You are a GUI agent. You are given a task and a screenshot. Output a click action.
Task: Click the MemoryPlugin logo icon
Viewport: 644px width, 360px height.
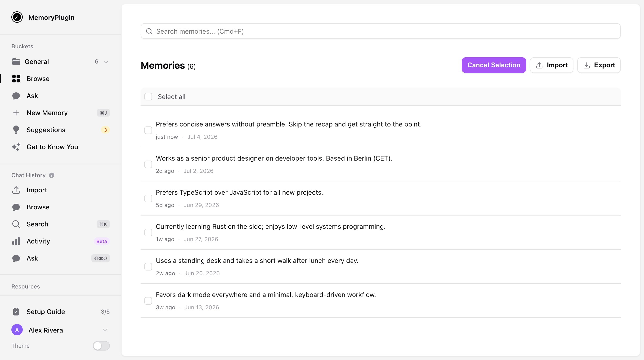point(17,17)
